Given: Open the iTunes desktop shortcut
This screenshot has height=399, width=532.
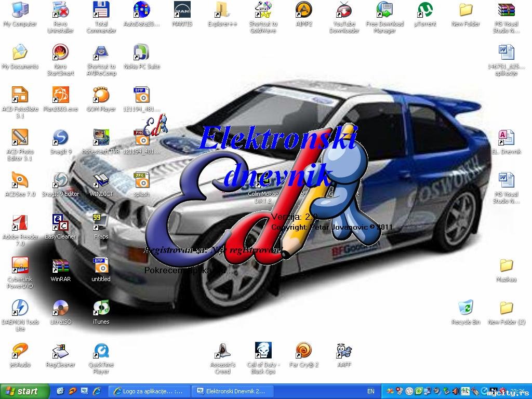Looking at the screenshot, I should (x=101, y=308).
